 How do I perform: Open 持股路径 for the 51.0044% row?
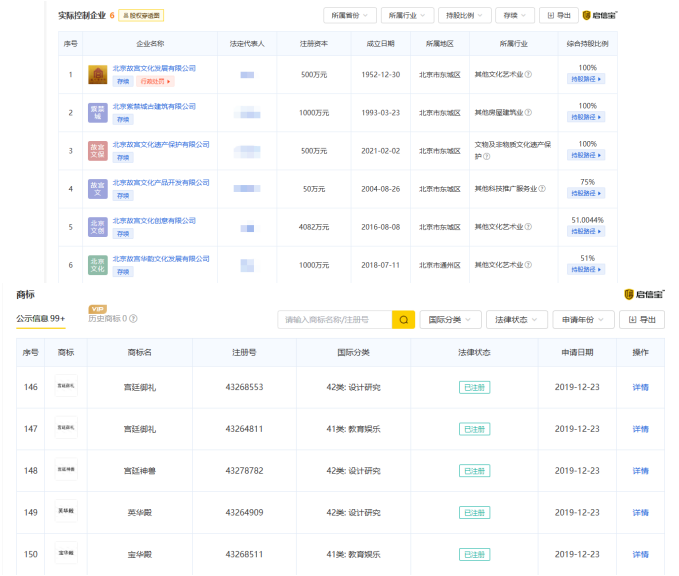pos(586,231)
